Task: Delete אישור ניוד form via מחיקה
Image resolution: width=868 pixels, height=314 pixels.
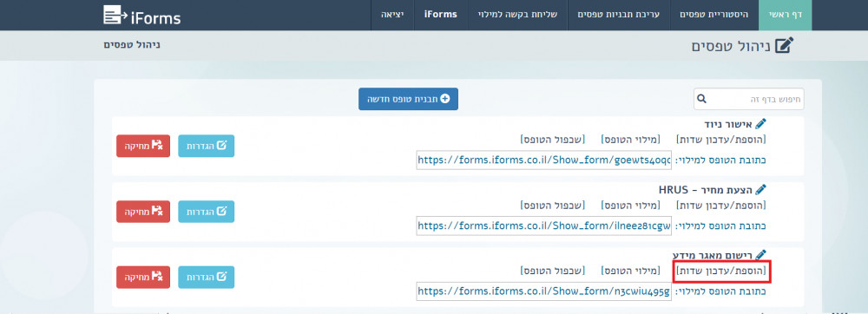Action: pyautogui.click(x=143, y=146)
